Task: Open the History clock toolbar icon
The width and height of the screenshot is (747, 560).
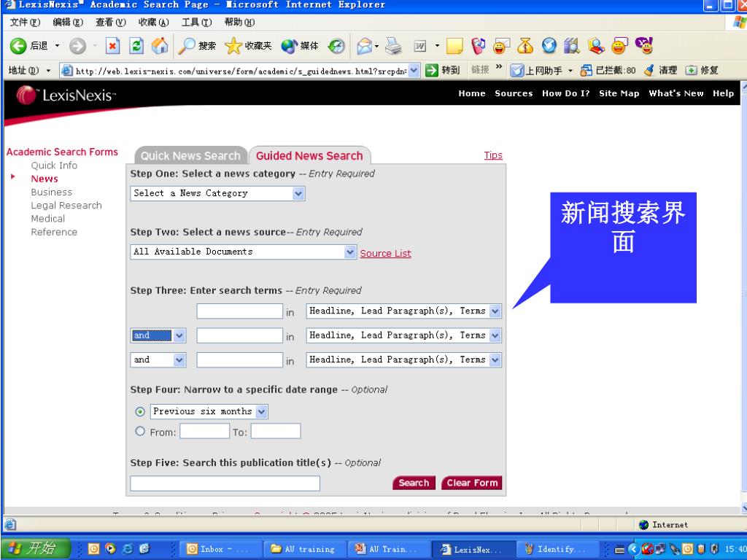Action: tap(336, 46)
